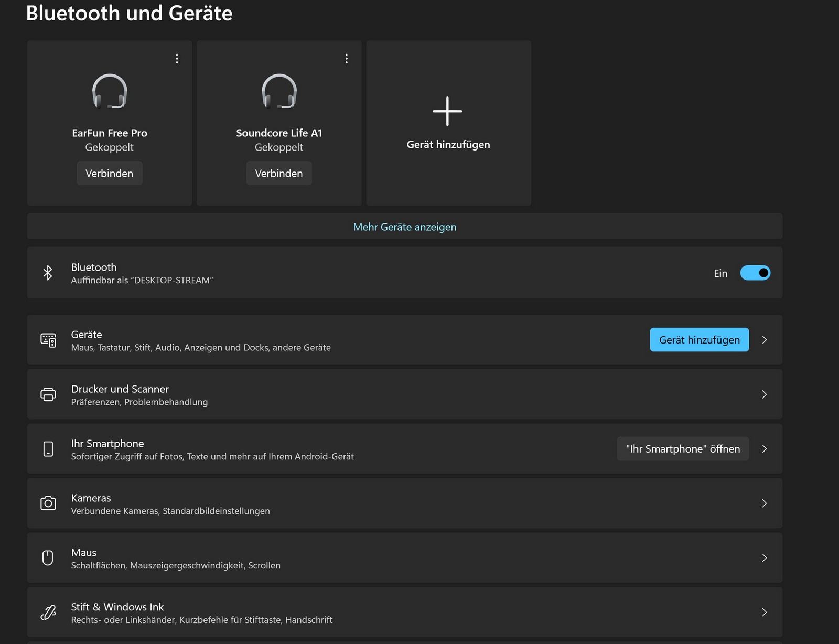The image size is (839, 644).
Task: Click the Geräte keyboard icon
Action: (48, 340)
